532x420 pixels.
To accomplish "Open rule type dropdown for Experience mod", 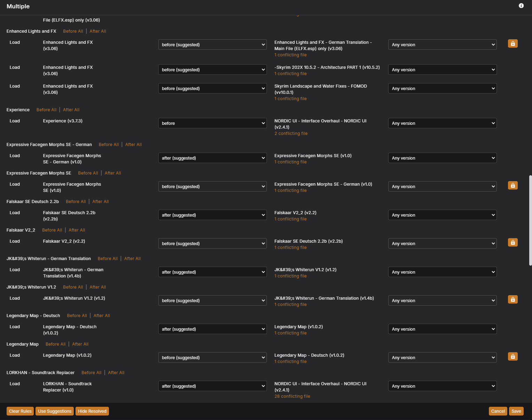I will [212, 123].
